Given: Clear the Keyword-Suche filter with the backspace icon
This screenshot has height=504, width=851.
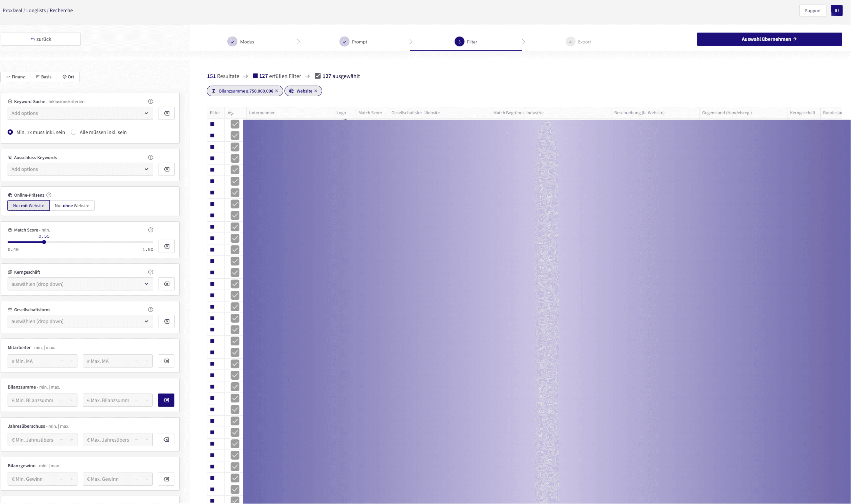Looking at the screenshot, I should [166, 113].
